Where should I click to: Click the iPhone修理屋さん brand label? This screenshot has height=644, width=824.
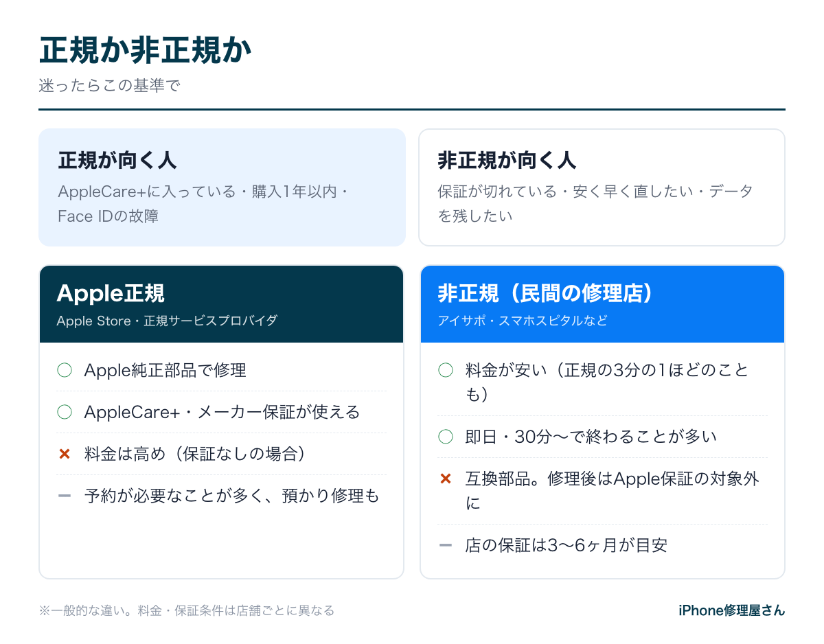[731, 610]
